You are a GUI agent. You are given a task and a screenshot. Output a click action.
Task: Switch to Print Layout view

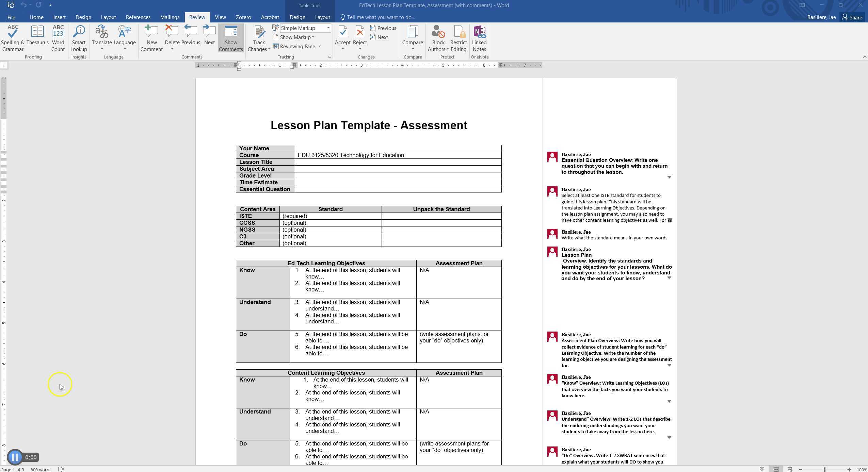point(776,469)
